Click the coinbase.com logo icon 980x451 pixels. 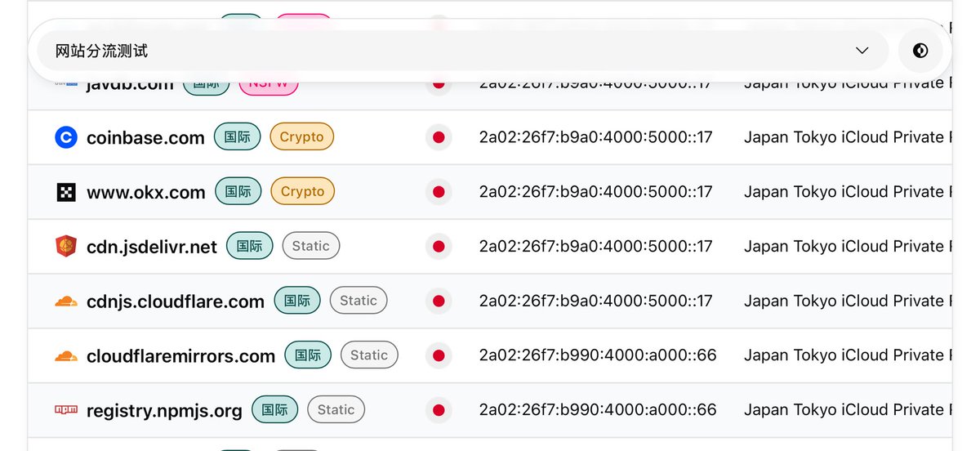coord(66,137)
